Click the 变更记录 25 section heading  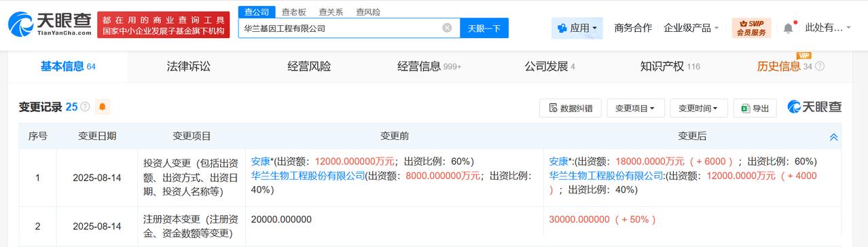pyautogui.click(x=48, y=107)
